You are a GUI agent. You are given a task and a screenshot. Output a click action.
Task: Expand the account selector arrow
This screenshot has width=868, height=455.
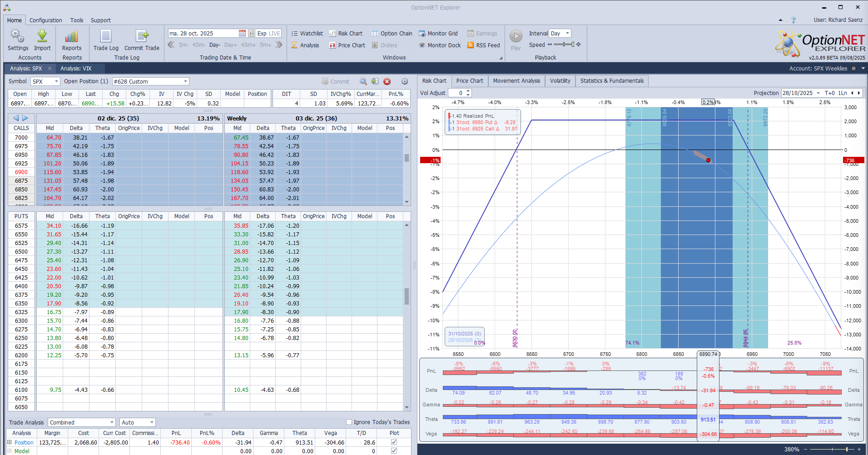[863, 69]
